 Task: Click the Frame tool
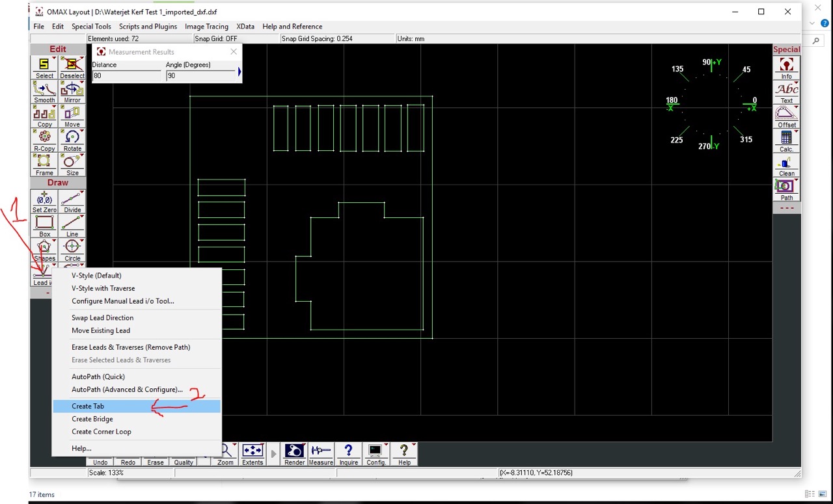(44, 165)
